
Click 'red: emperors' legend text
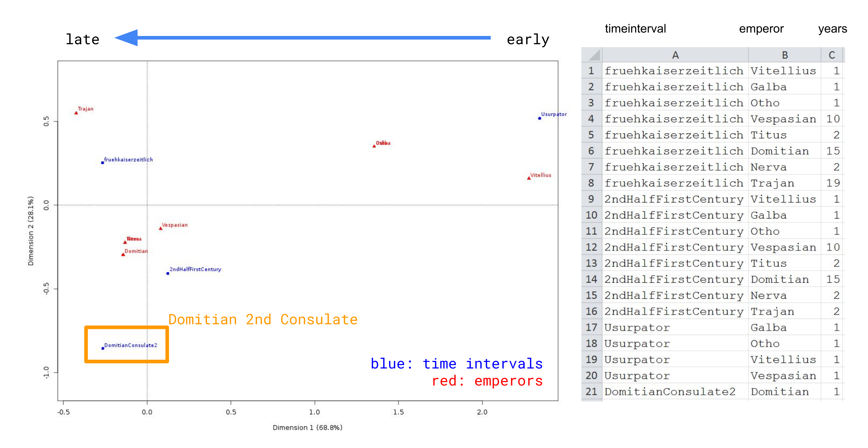tap(487, 381)
